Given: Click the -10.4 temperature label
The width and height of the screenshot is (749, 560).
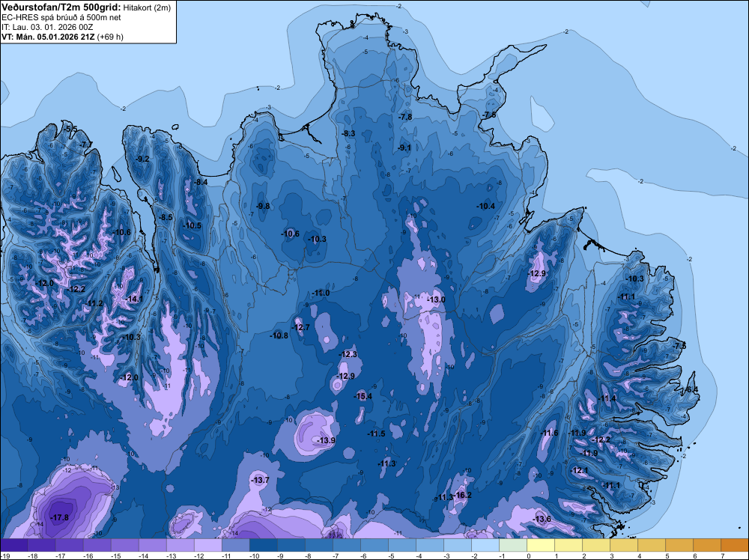Looking at the screenshot, I should tap(486, 206).
